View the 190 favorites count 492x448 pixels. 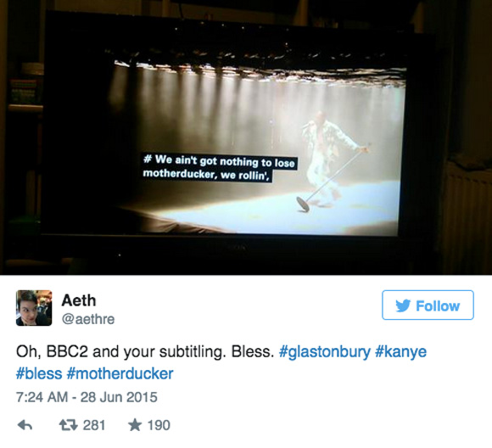coord(159,425)
